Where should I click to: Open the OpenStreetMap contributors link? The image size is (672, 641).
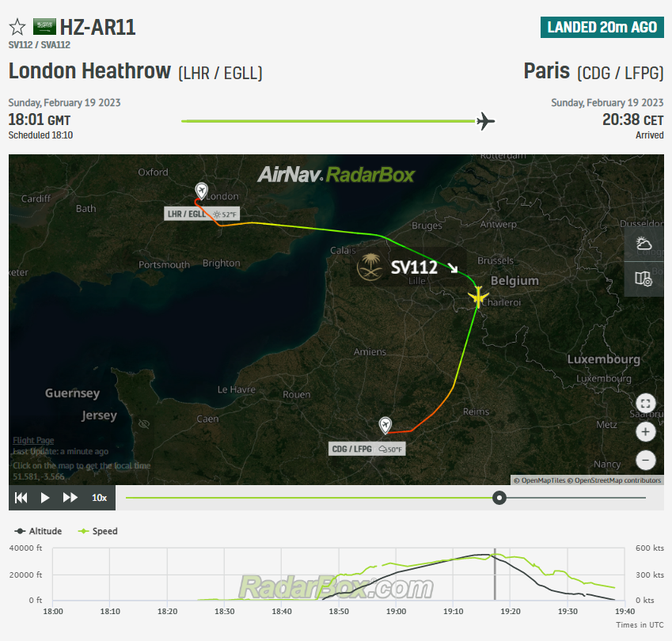click(x=614, y=480)
